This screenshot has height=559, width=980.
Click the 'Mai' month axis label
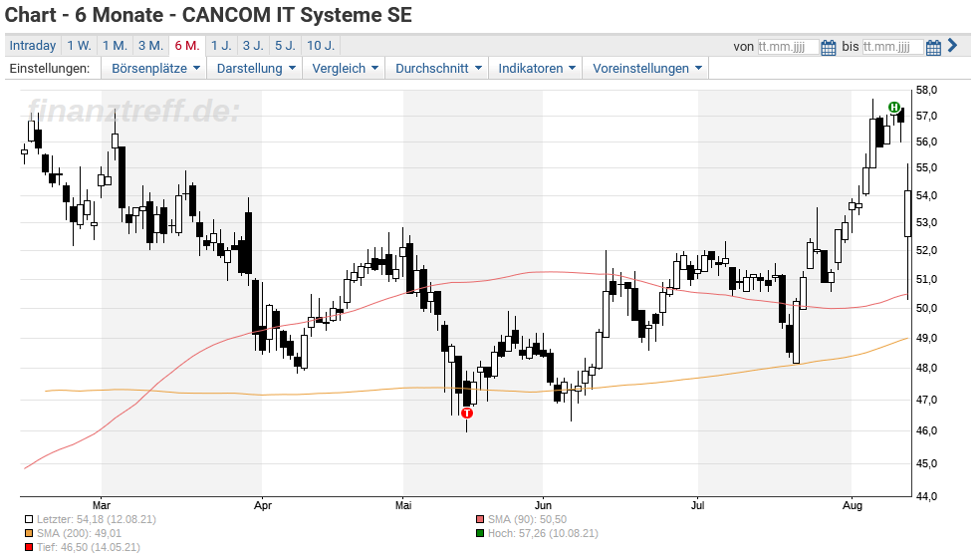[x=403, y=505]
